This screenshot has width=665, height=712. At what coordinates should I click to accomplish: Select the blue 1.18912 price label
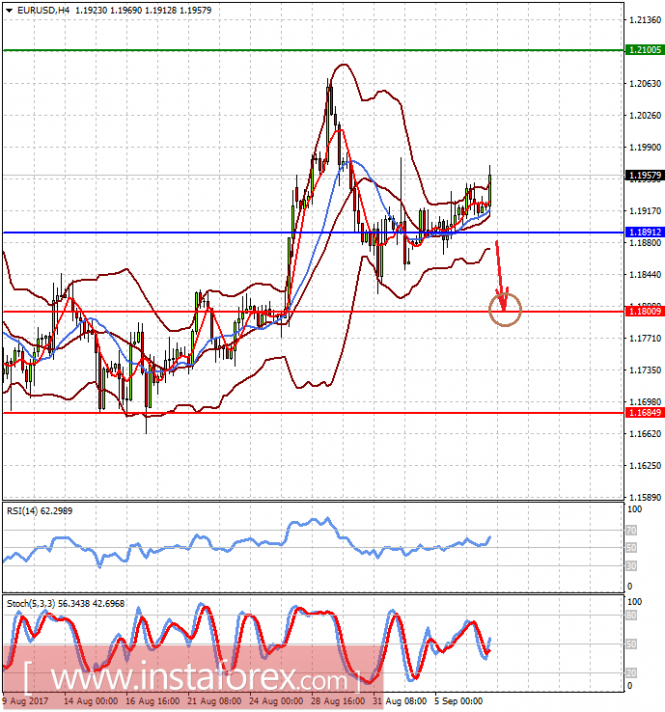coord(645,232)
